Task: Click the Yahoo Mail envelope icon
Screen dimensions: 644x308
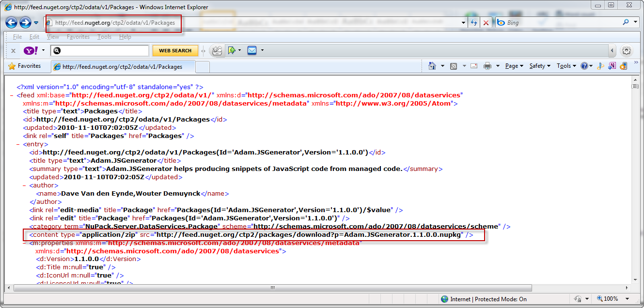Action: pos(252,50)
